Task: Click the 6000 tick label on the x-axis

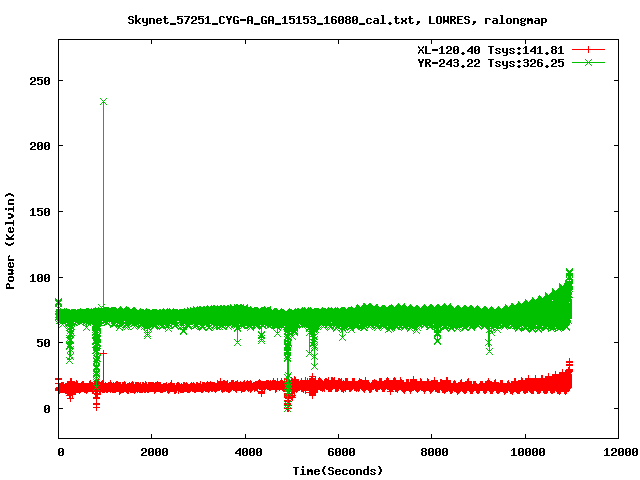Action: [x=341, y=452]
